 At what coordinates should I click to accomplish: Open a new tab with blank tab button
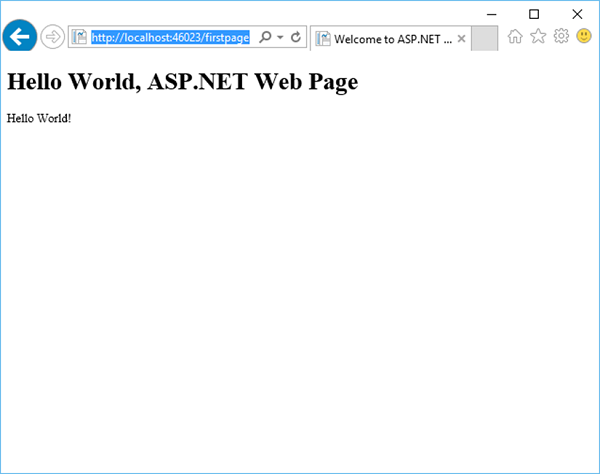coord(484,39)
